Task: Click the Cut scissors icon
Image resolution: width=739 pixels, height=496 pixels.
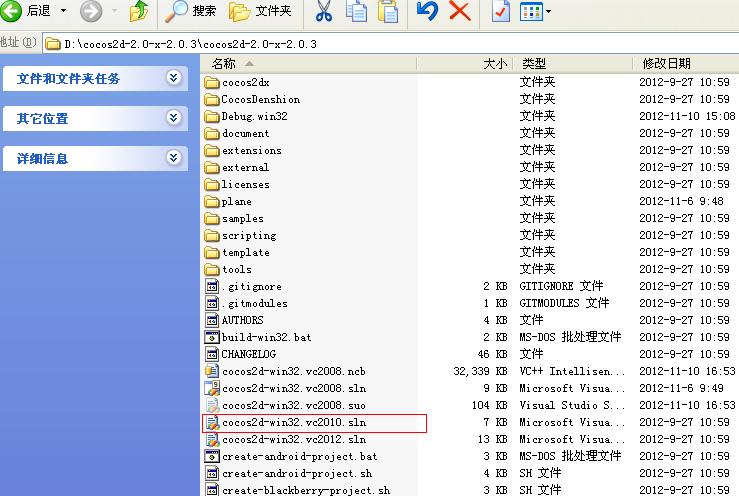Action: tap(324, 11)
